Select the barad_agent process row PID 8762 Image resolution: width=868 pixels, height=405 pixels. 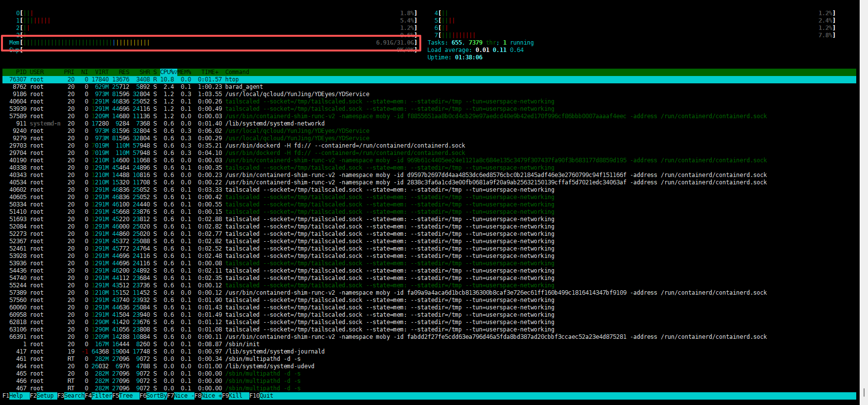coord(429,87)
